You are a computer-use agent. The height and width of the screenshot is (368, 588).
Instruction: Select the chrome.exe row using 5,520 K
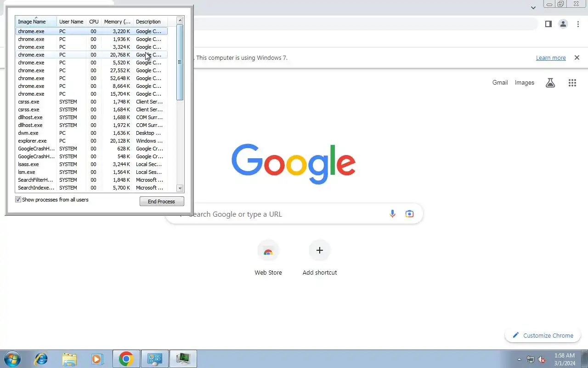(x=91, y=63)
